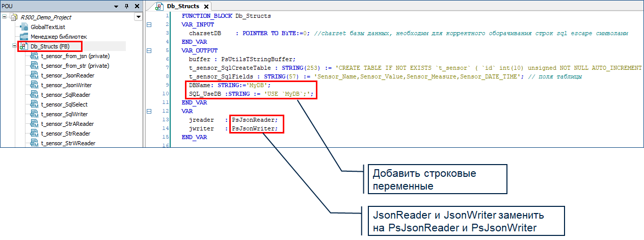Click the Менеджер библиотек library icon

point(24,37)
